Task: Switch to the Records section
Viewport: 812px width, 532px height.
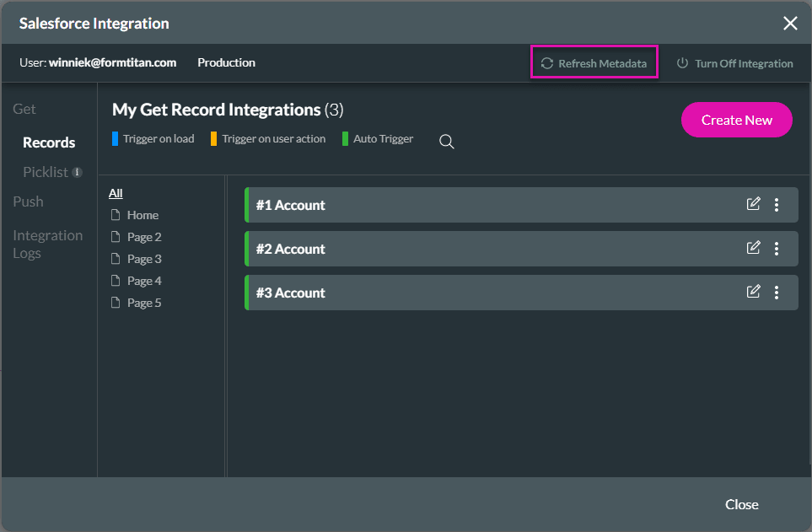Action: [48, 142]
